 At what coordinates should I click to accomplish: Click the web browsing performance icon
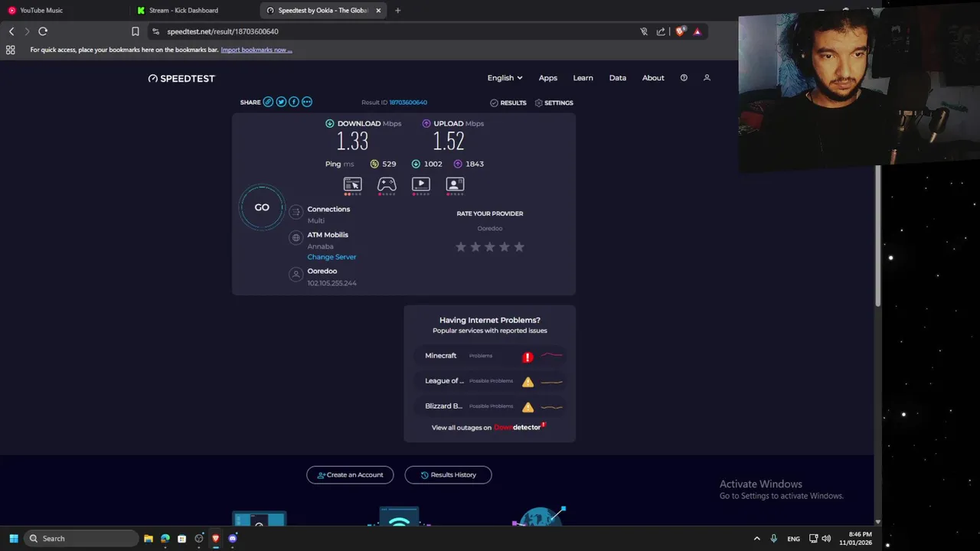[352, 184]
